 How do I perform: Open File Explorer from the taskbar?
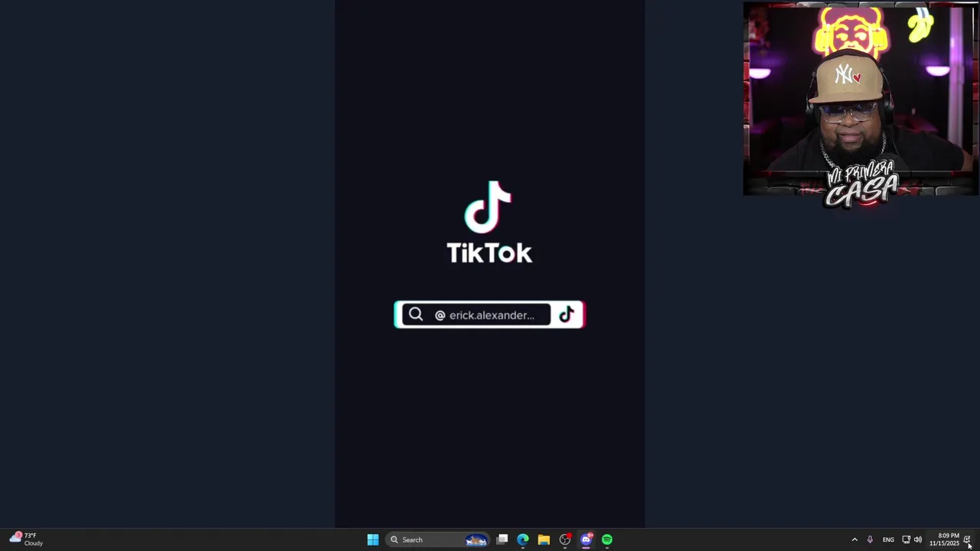(x=544, y=540)
